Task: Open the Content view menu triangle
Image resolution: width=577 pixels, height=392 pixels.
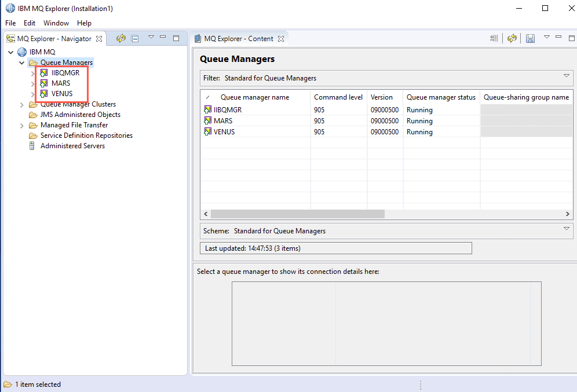Action: pyautogui.click(x=547, y=37)
